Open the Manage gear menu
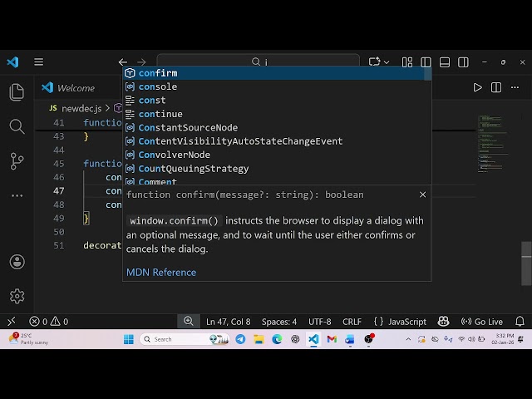 (x=17, y=296)
